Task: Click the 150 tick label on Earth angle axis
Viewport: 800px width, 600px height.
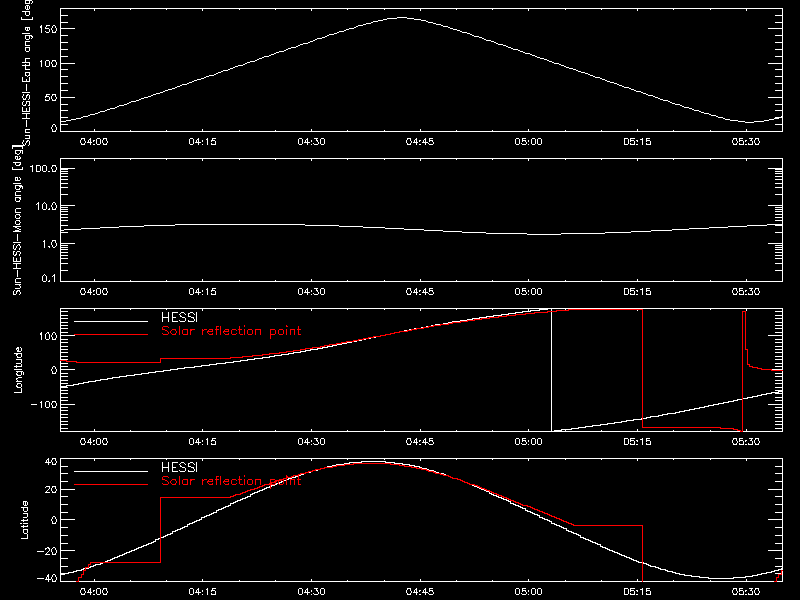Action: click(x=48, y=29)
